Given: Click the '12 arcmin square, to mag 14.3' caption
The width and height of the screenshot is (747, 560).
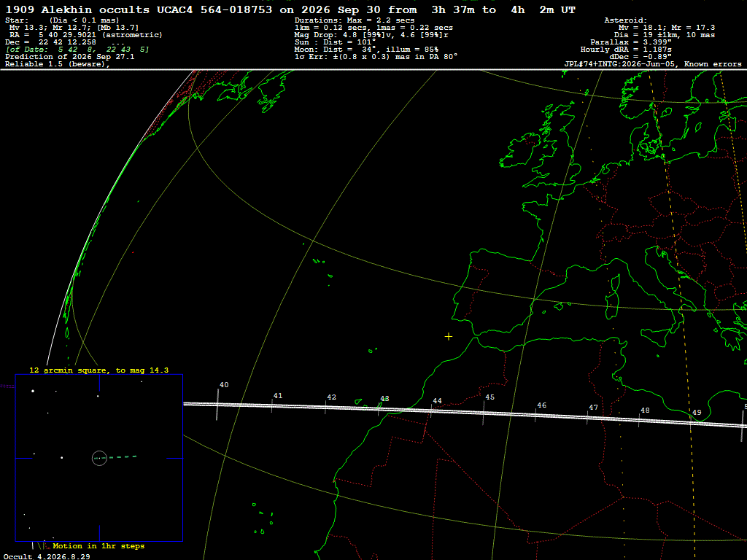Looking at the screenshot, I should click(x=99, y=370).
